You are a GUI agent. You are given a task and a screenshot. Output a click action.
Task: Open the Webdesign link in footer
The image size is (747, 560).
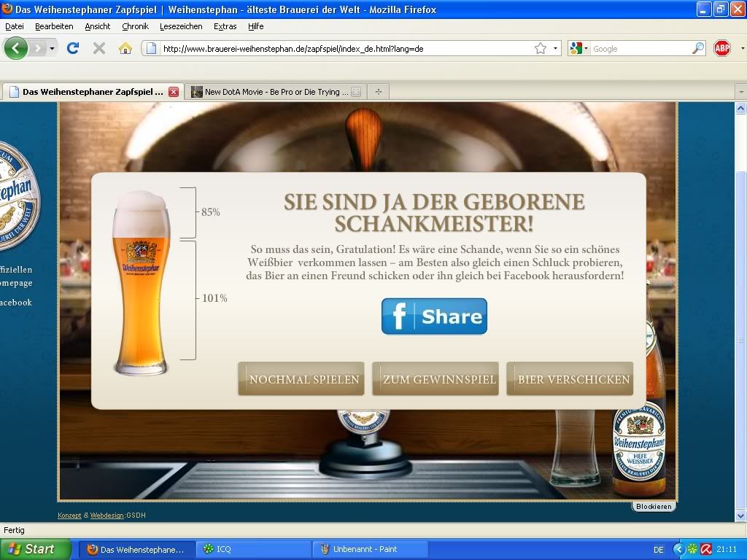coord(107,516)
